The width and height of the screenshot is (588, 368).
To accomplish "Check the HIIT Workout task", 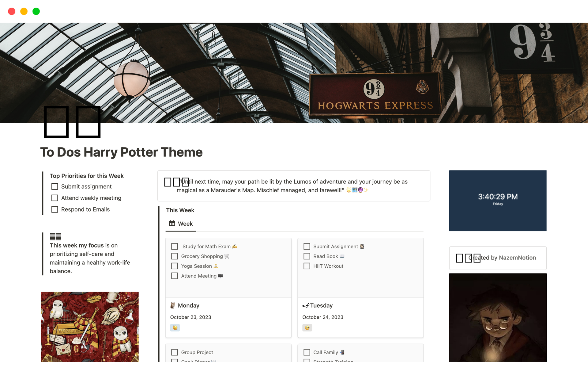I will point(307,266).
